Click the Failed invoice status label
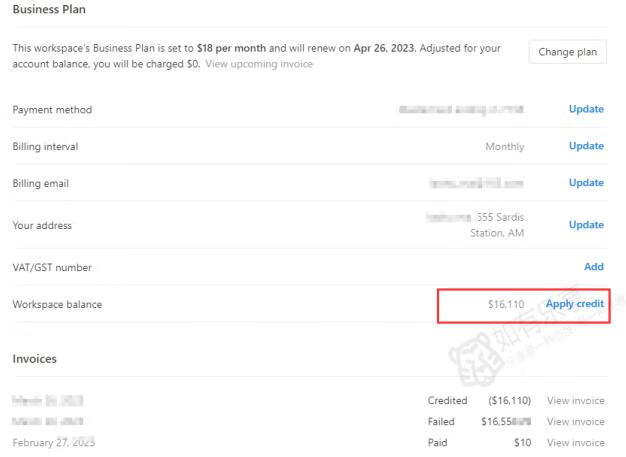 pyautogui.click(x=441, y=422)
